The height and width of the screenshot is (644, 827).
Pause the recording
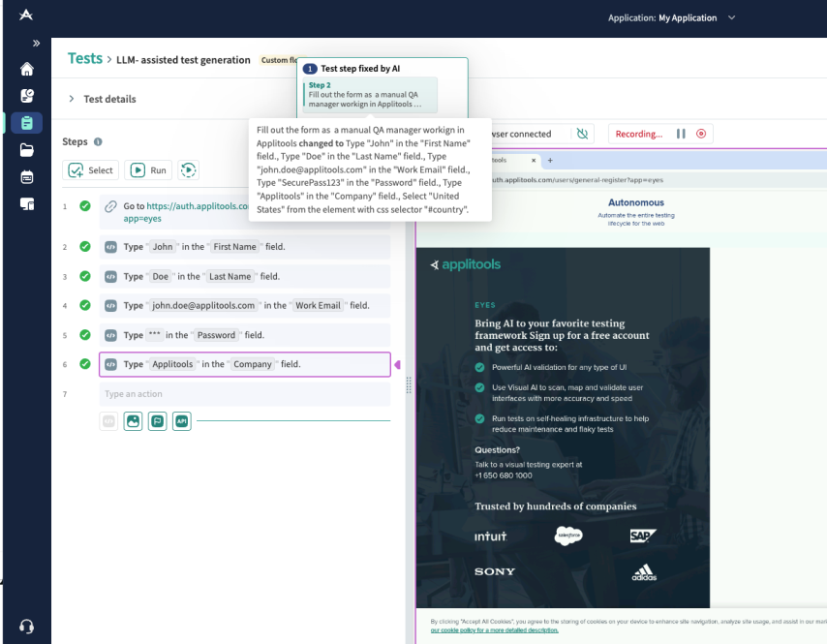click(x=681, y=134)
